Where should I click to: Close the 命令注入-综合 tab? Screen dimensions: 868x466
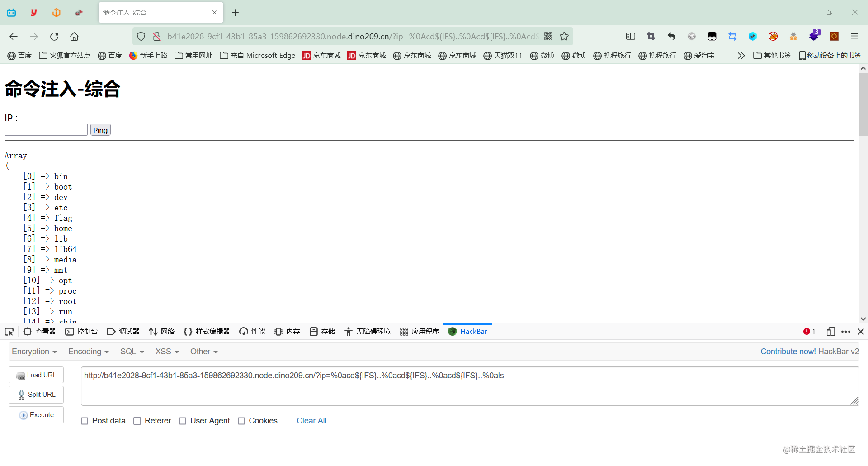pyautogui.click(x=214, y=13)
